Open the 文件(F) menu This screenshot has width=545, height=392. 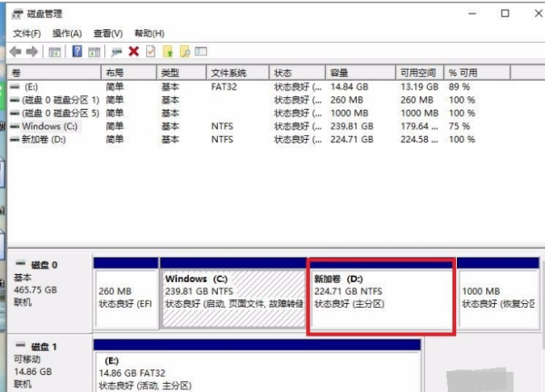point(26,34)
